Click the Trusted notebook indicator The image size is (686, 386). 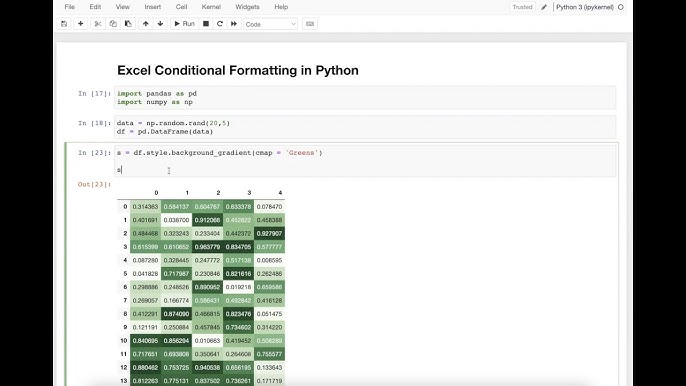click(522, 7)
